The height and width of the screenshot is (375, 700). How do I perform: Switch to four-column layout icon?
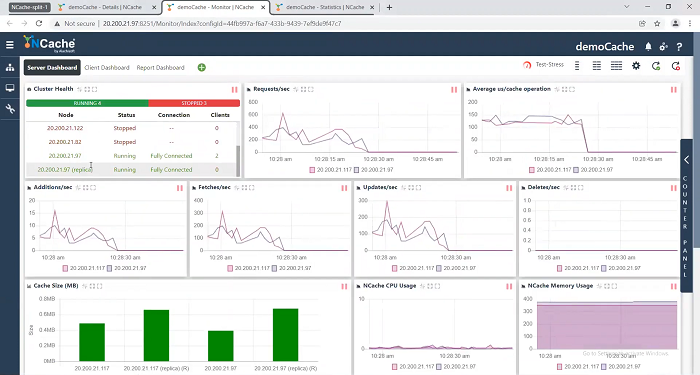[617, 66]
